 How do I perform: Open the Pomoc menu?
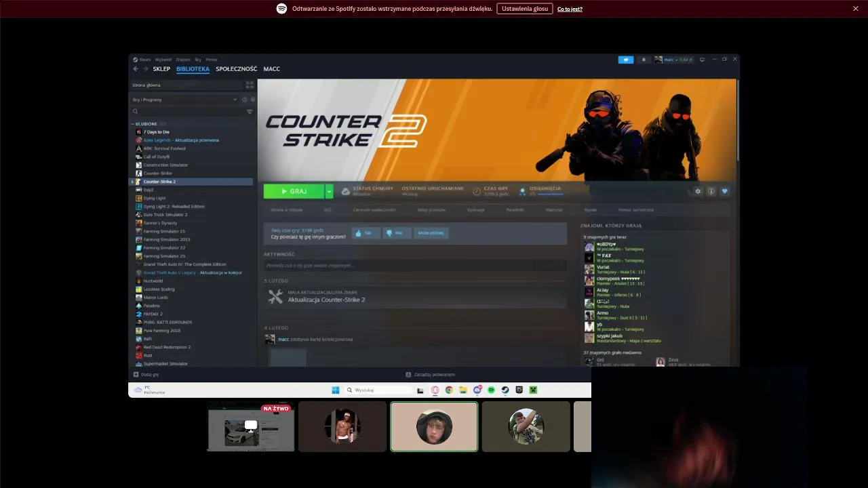click(212, 60)
